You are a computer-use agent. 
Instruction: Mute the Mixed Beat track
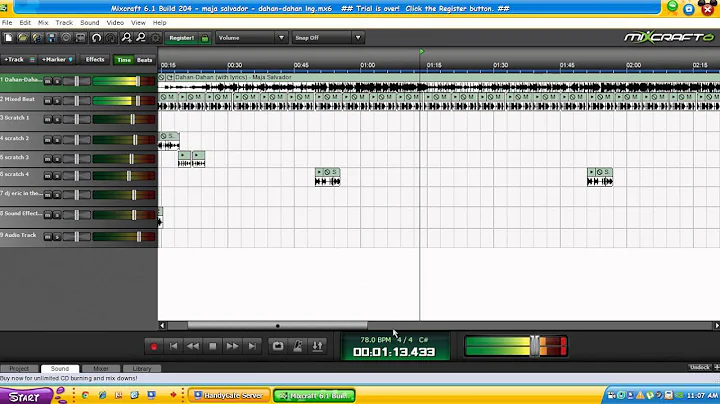[x=48, y=101]
